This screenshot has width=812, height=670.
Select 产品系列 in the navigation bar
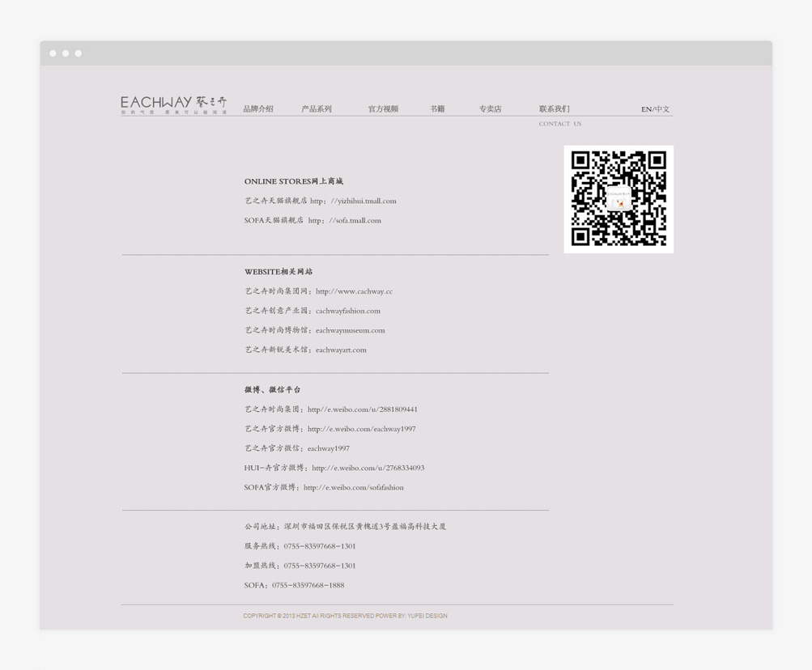coord(317,109)
